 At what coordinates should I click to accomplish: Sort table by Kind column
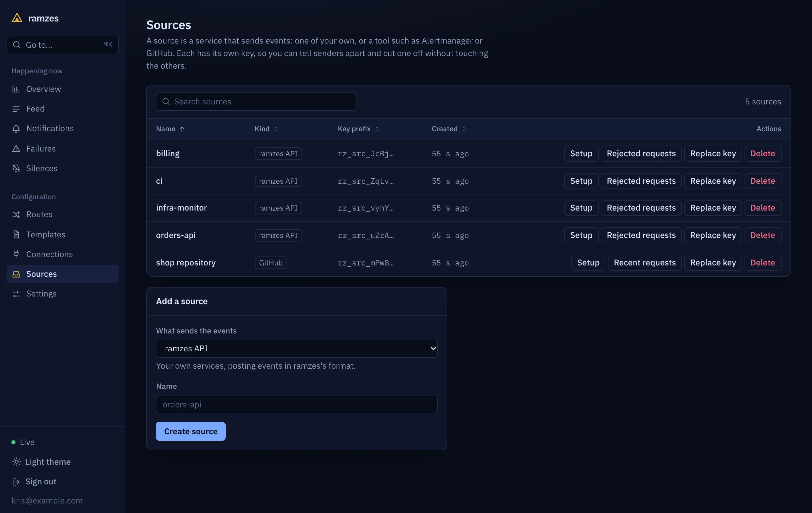[x=266, y=129]
